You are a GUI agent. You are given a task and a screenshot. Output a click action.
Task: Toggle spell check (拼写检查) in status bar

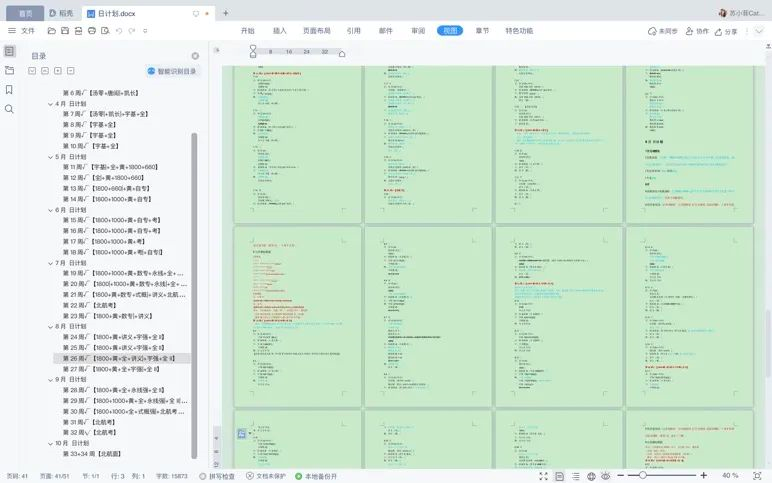(216, 476)
